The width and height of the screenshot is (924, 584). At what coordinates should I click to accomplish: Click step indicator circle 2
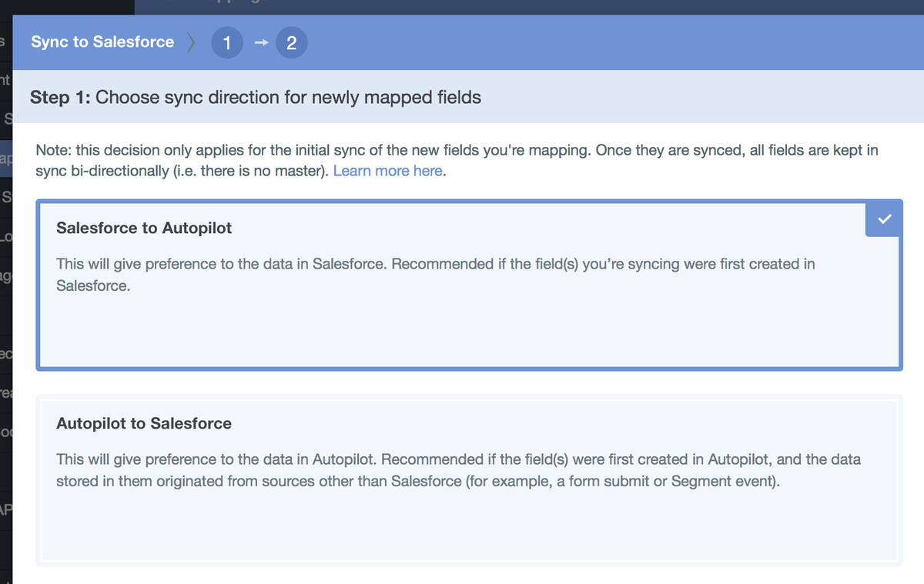click(291, 42)
